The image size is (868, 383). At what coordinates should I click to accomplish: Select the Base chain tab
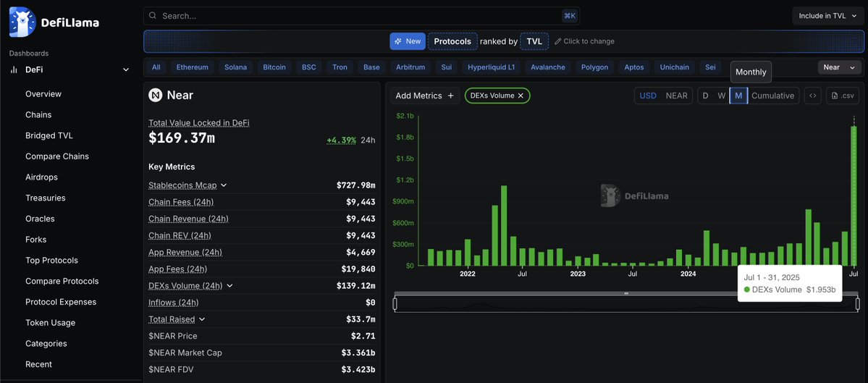[371, 67]
